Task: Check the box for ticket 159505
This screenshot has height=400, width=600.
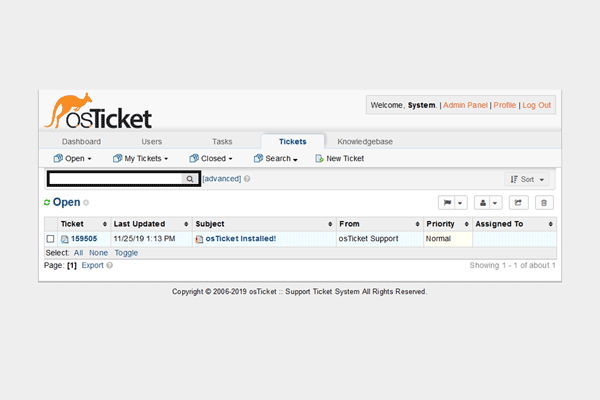Action: click(51, 239)
